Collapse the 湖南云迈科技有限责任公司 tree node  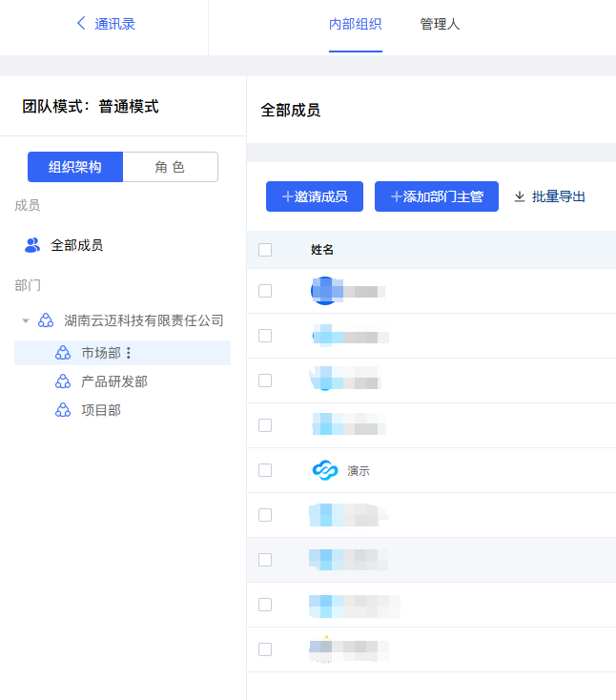(x=26, y=320)
